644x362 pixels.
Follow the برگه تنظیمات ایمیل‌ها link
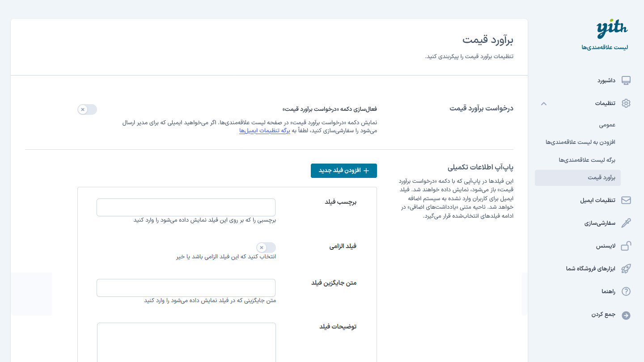(x=265, y=130)
